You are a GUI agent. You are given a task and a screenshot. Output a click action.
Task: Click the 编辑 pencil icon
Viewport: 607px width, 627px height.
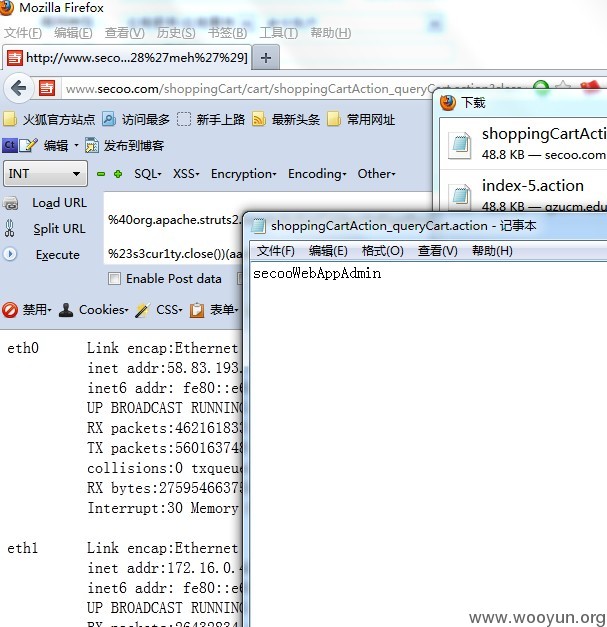[28, 145]
